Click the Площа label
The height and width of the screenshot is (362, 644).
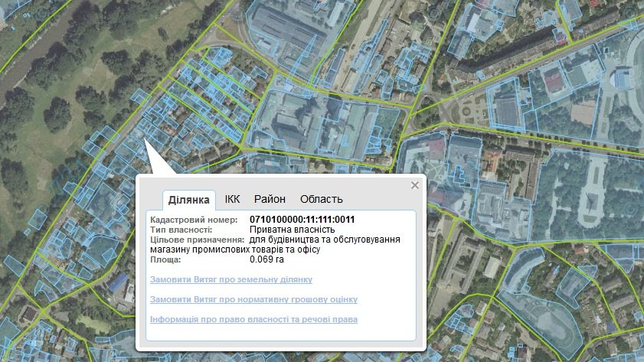tap(166, 259)
